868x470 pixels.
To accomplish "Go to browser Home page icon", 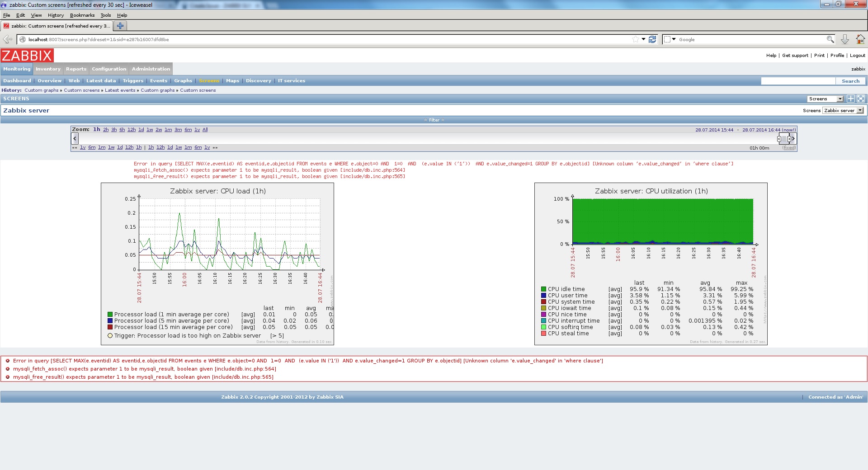I will click(860, 39).
